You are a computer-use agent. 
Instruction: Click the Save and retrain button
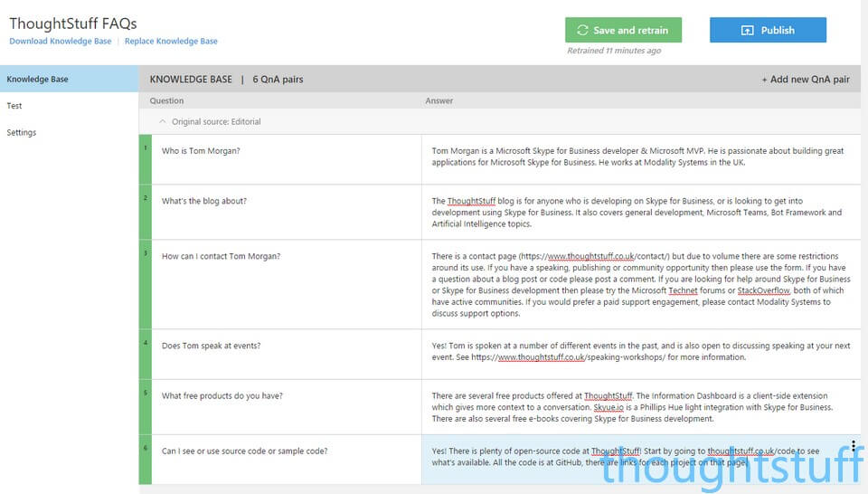pos(623,30)
